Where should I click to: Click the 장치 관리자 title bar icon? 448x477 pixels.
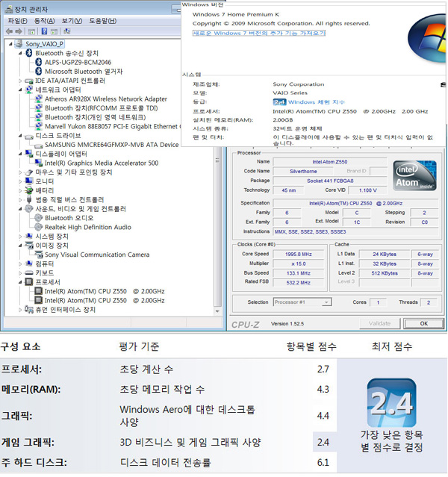[x=9, y=10]
